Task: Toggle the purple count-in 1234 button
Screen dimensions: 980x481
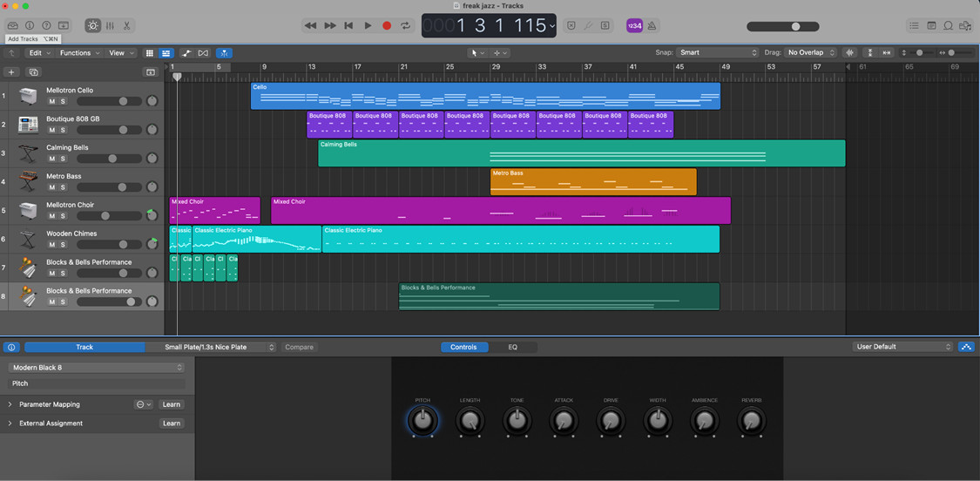Action: point(634,26)
